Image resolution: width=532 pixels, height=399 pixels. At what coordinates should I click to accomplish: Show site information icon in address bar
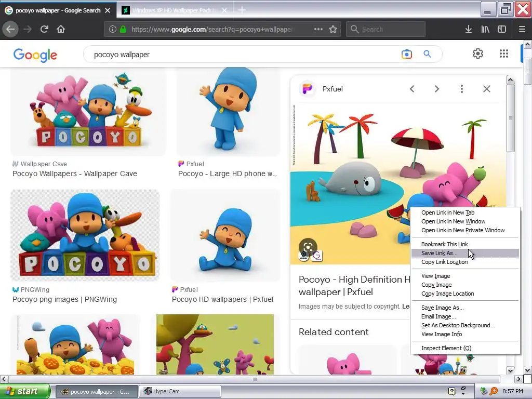(x=113, y=29)
